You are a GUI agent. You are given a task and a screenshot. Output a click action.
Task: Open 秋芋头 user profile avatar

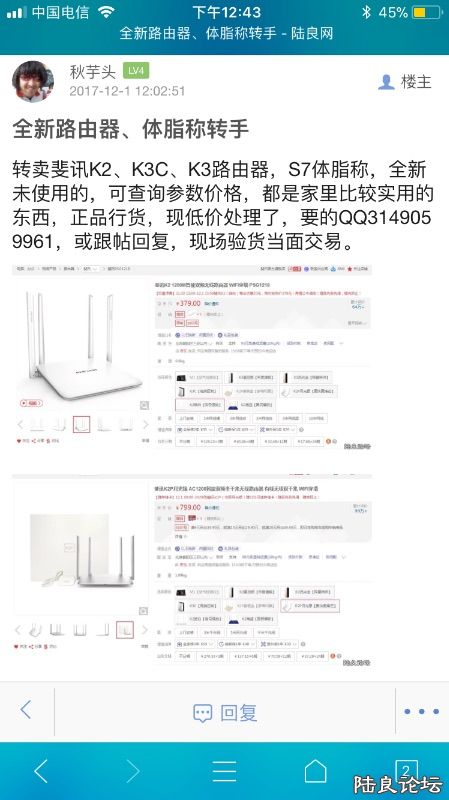tap(33, 82)
